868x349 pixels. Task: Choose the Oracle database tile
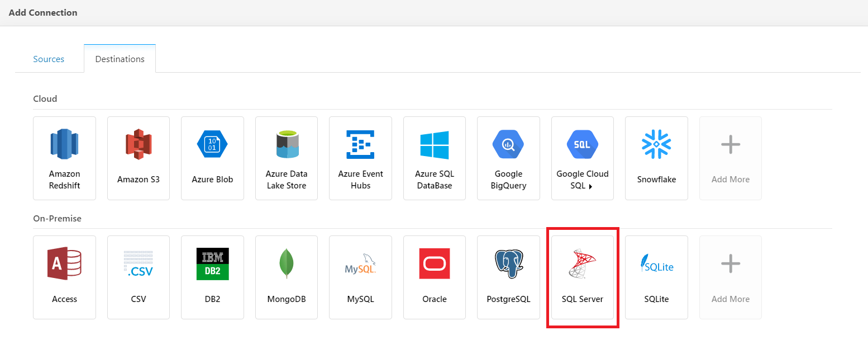435,277
